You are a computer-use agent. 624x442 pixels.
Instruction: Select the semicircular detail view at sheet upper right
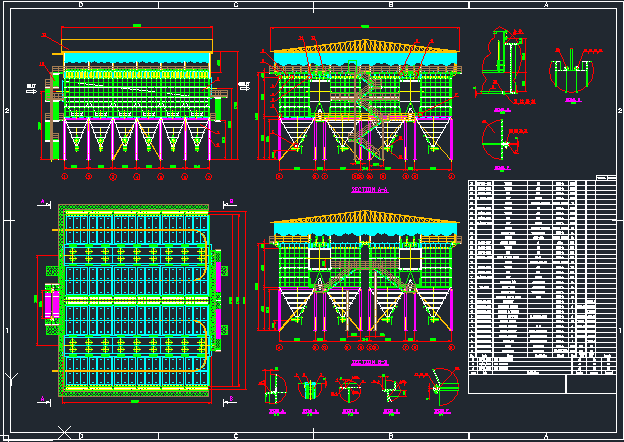click(x=571, y=72)
